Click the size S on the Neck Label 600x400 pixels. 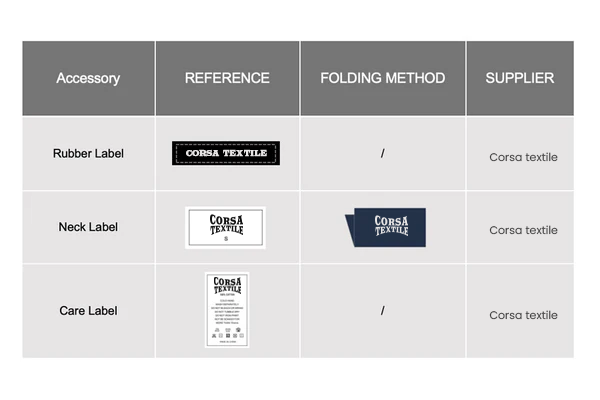coord(226,239)
